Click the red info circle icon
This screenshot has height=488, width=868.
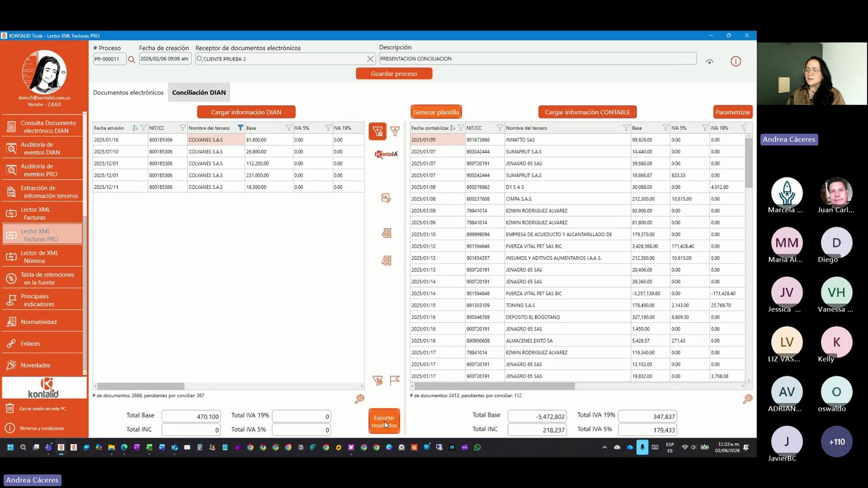(736, 61)
